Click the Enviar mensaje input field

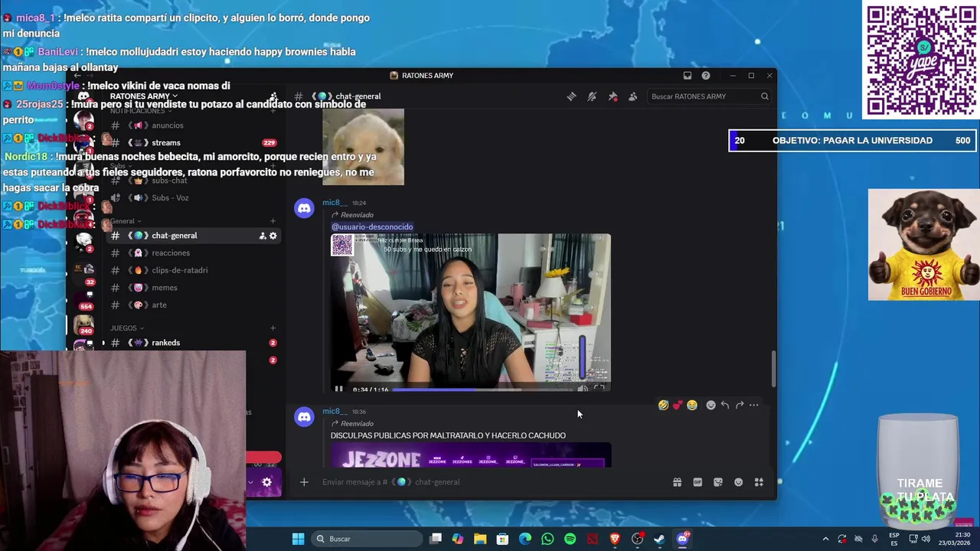pyautogui.click(x=490, y=482)
